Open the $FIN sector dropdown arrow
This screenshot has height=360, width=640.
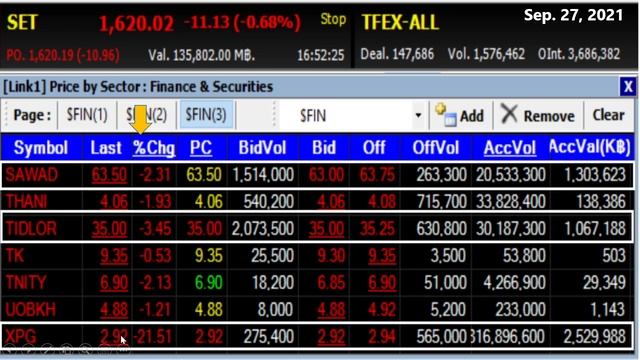(x=418, y=116)
